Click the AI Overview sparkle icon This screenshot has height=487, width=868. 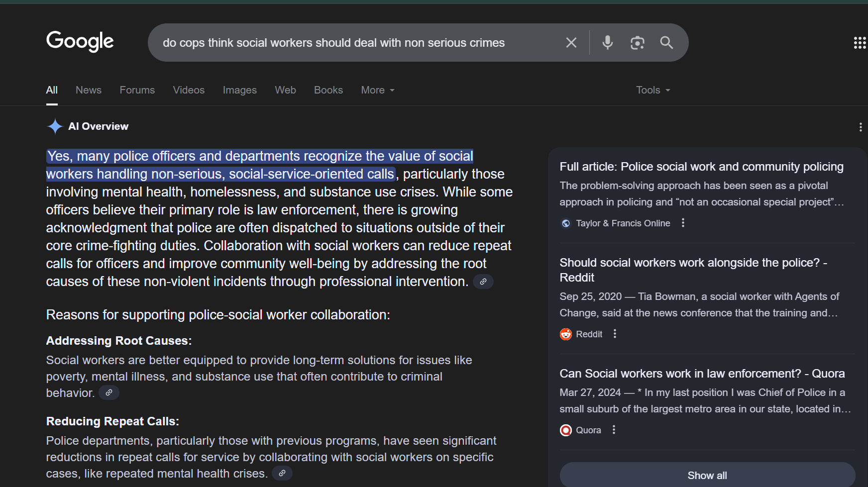[x=55, y=126]
